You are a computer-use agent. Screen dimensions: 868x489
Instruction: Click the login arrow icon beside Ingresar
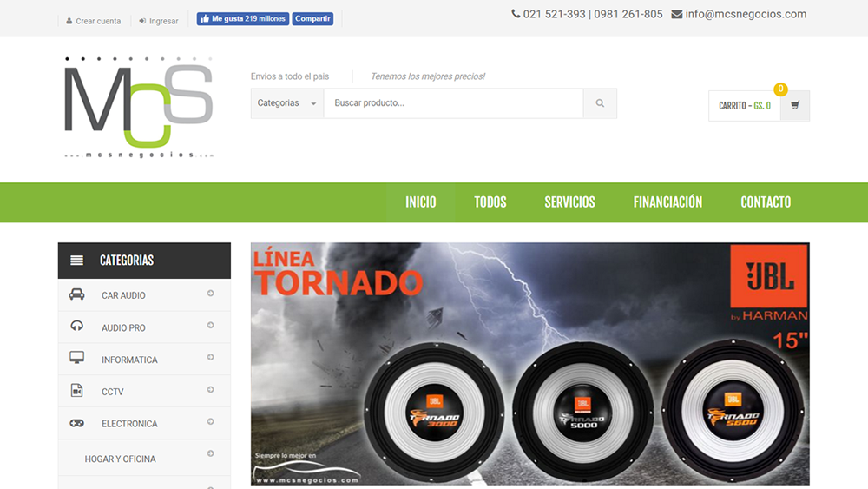click(x=142, y=21)
